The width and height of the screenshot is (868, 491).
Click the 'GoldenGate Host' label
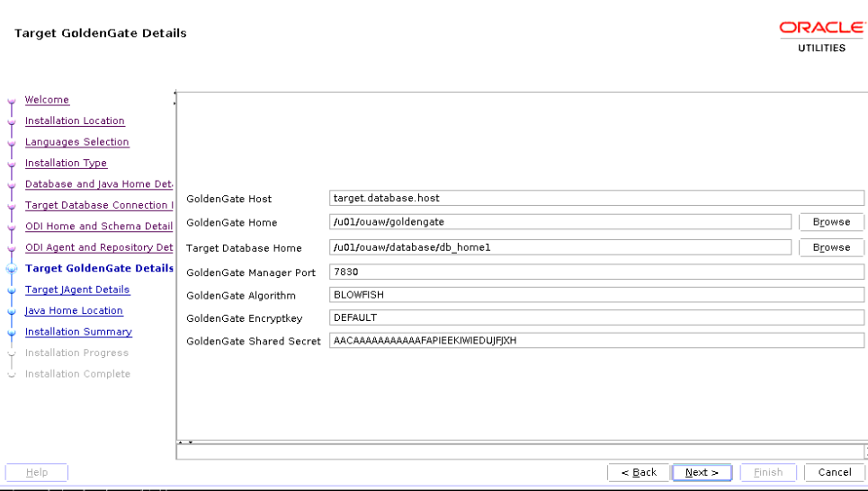pos(229,199)
